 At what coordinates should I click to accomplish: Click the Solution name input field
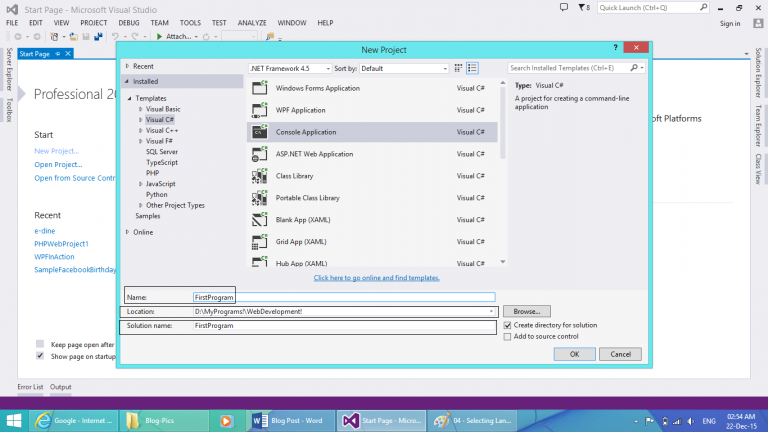click(344, 326)
